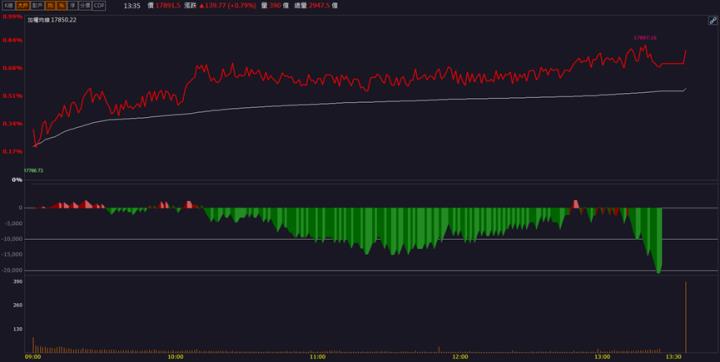Toggle the average line 均 button
This screenshot has height=362, width=720.
pos(50,6)
